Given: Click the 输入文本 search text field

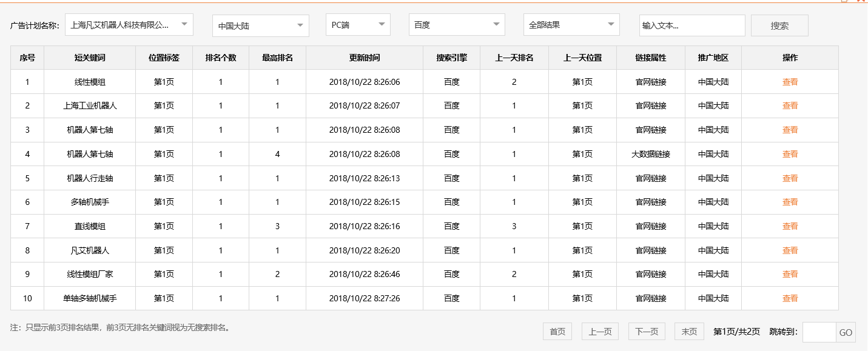Looking at the screenshot, I should pyautogui.click(x=691, y=25).
